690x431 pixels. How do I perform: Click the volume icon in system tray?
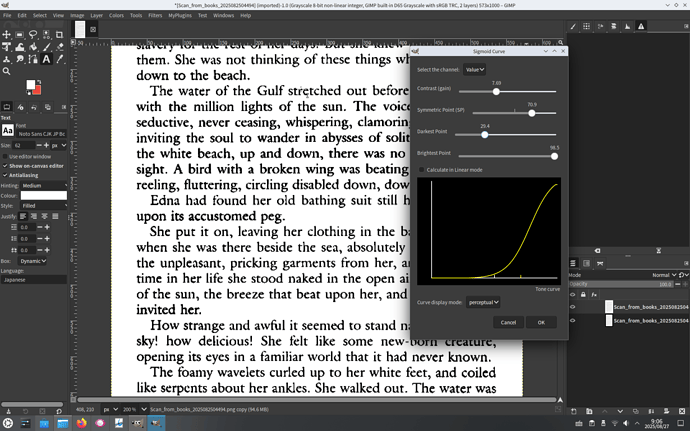pyautogui.click(x=626, y=424)
